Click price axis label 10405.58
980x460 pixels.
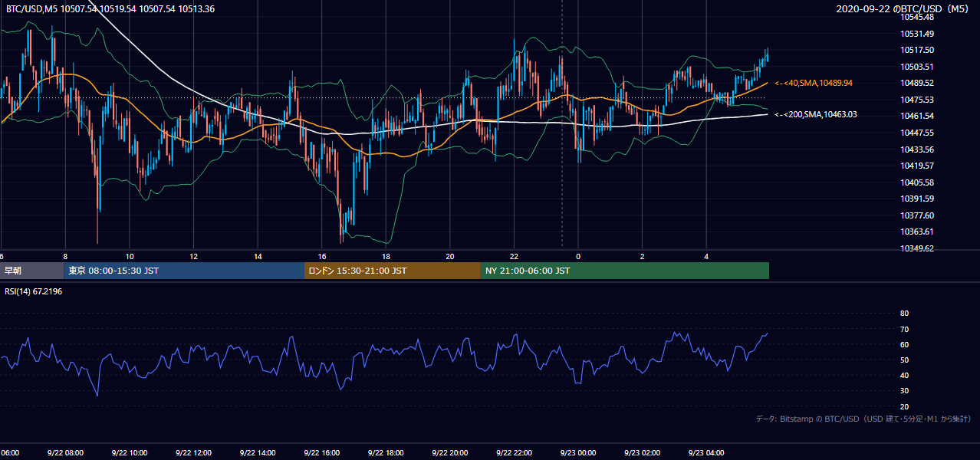pyautogui.click(x=917, y=182)
